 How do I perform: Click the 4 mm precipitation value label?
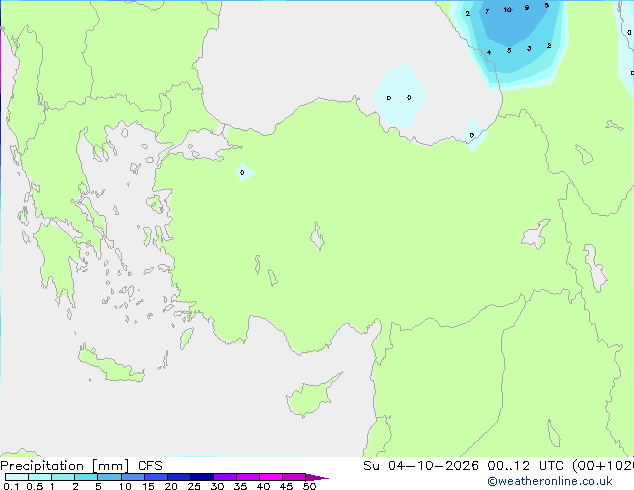(489, 53)
